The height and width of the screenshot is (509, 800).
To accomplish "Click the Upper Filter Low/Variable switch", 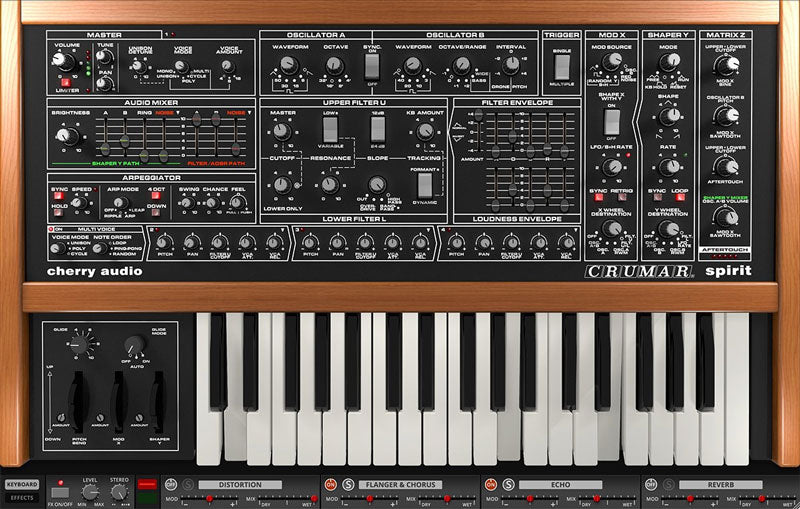I will click(x=330, y=130).
